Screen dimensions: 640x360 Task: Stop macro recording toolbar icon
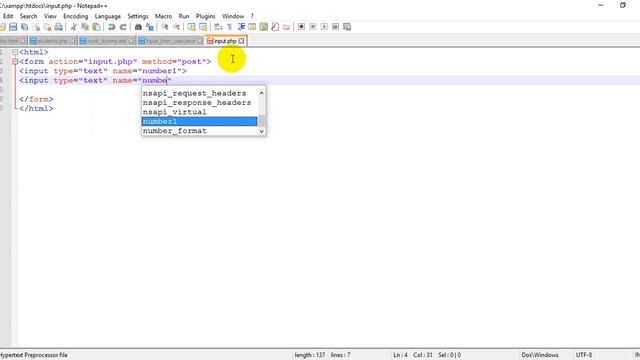pyautogui.click(x=313, y=27)
